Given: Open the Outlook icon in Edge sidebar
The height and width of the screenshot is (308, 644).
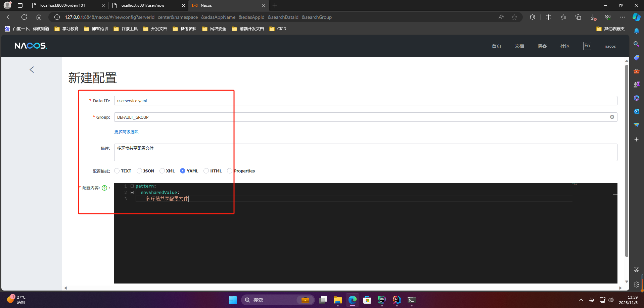Looking at the screenshot, I should [636, 111].
